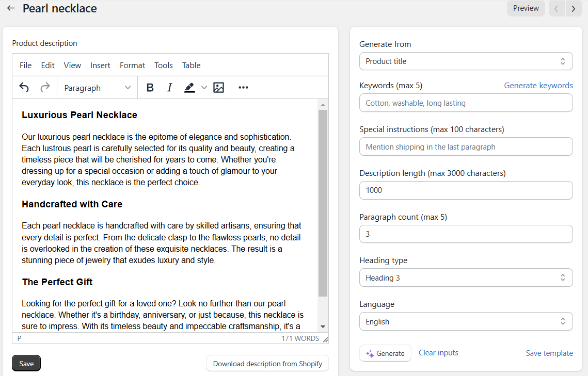Open the Format menu
This screenshot has width=588, height=376.
pyautogui.click(x=132, y=65)
